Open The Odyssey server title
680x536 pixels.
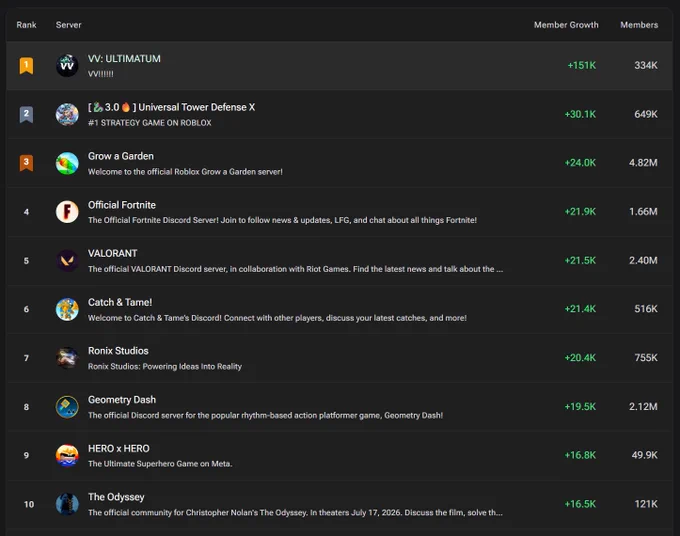116,497
